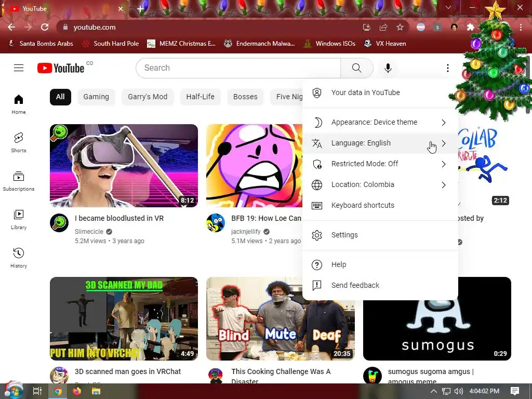532x399 pixels.
Task: Click install app icon in address bar
Action: pos(366,27)
